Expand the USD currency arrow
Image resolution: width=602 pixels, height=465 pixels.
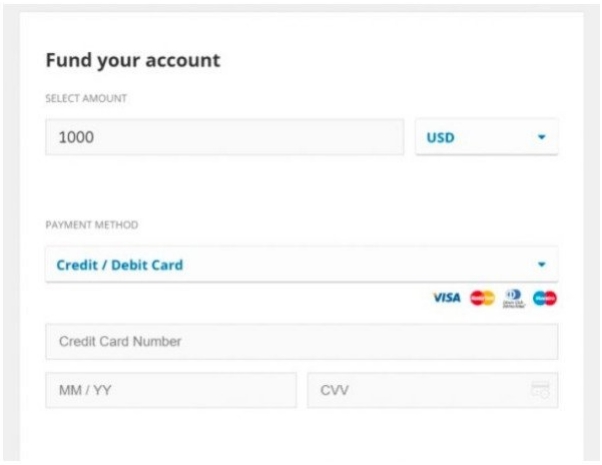click(542, 137)
